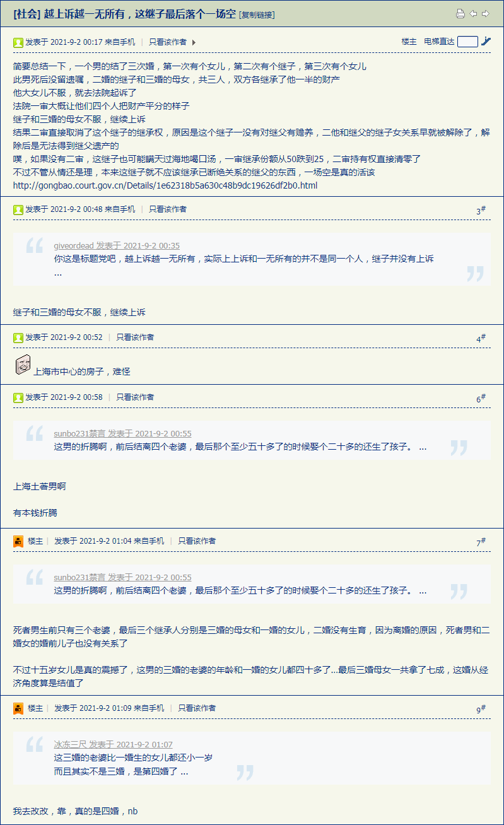The height and width of the screenshot is (825, 504).
Task: Click the green user icon on the 00:48 post
Action: point(18,209)
